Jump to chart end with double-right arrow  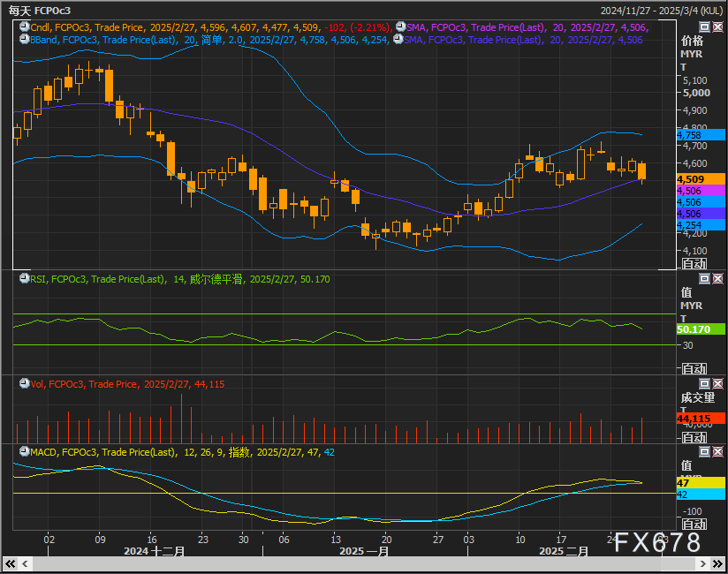click(717, 563)
